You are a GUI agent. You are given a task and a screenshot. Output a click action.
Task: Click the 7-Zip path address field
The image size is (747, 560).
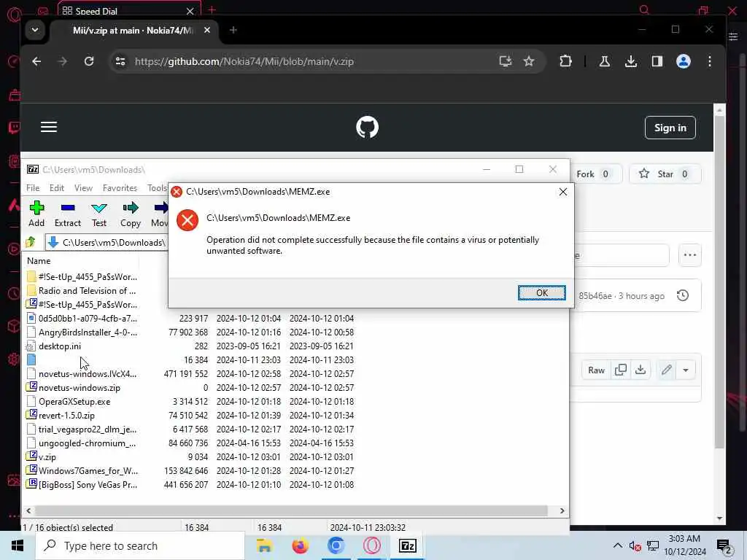pyautogui.click(x=107, y=242)
